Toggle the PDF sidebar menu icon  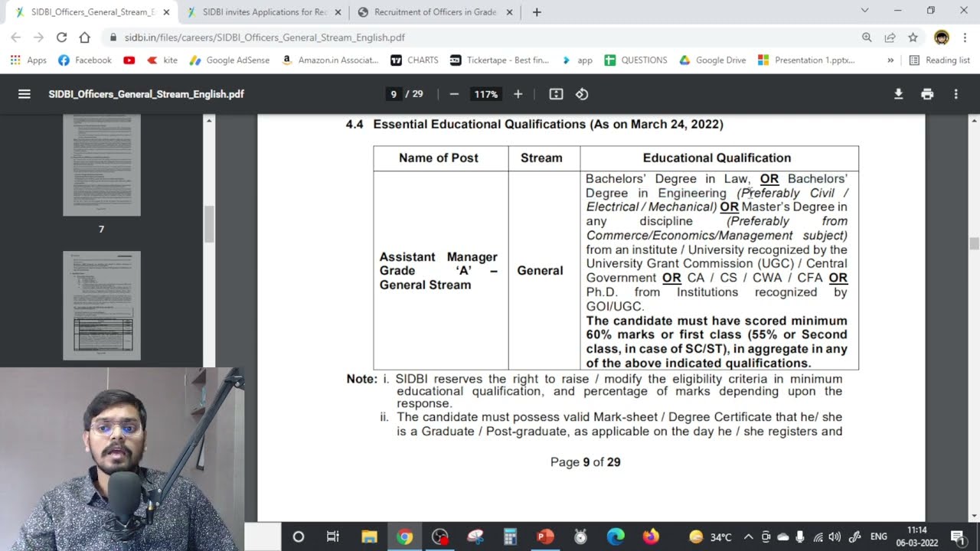pyautogui.click(x=24, y=94)
